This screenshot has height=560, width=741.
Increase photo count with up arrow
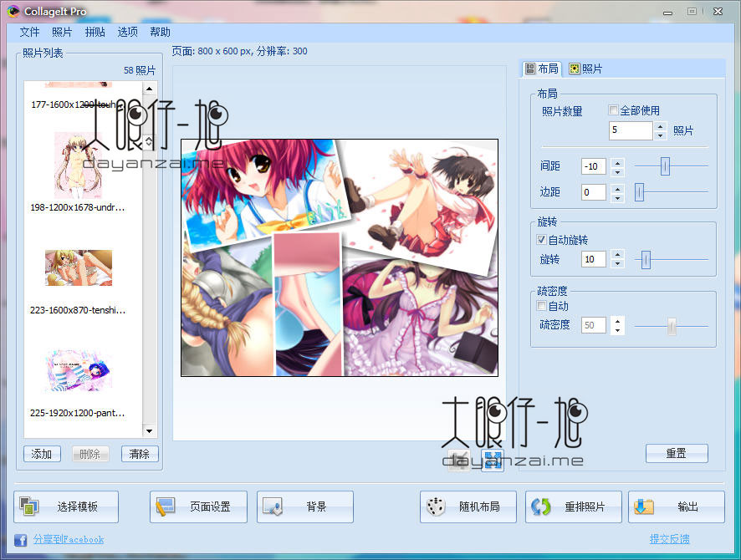[661, 126]
